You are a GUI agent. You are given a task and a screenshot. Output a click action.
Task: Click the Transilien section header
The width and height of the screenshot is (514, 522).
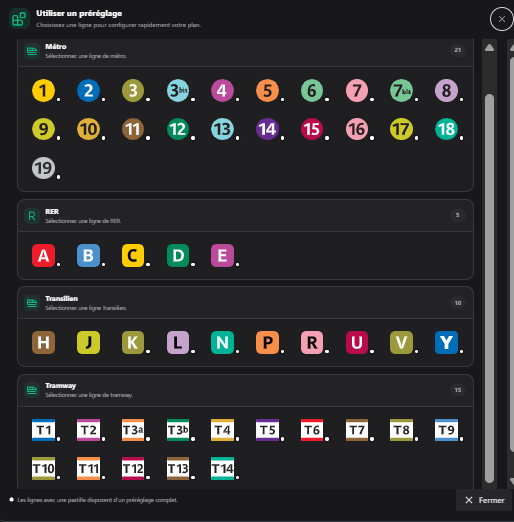point(245,303)
